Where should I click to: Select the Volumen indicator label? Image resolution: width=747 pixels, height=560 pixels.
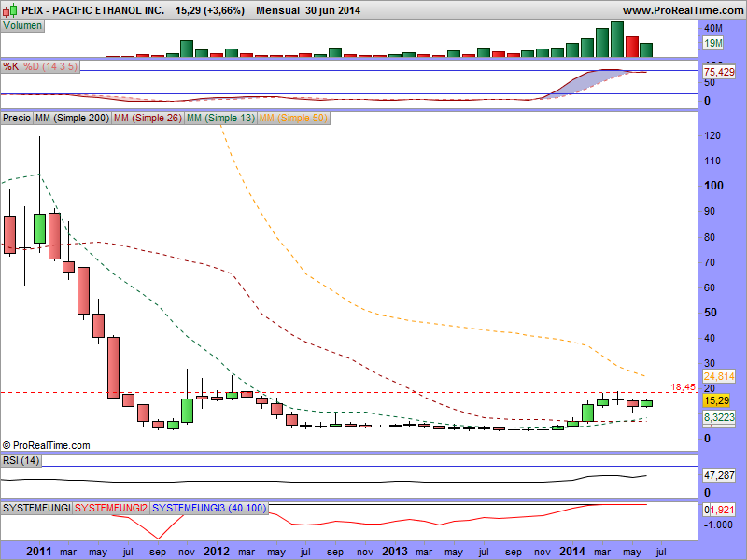pos(22,26)
